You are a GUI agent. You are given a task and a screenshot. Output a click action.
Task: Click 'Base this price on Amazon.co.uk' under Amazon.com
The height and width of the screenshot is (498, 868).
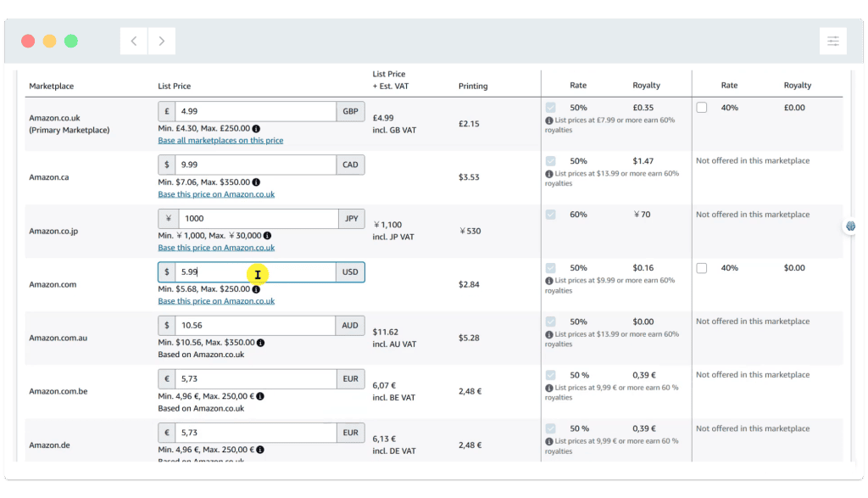pyautogui.click(x=216, y=301)
